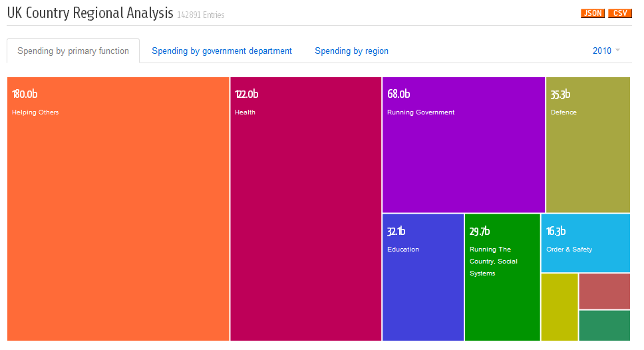Switch to Spending by region tab

[351, 51]
